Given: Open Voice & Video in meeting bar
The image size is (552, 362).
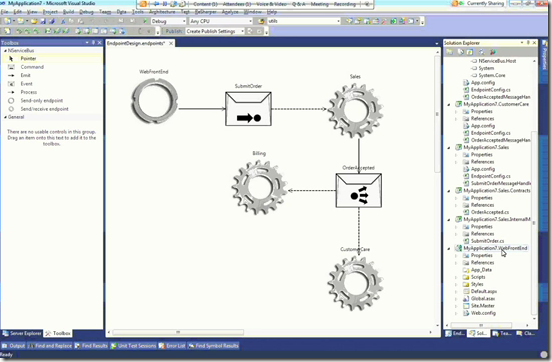Looking at the screenshot, I should (x=271, y=4).
